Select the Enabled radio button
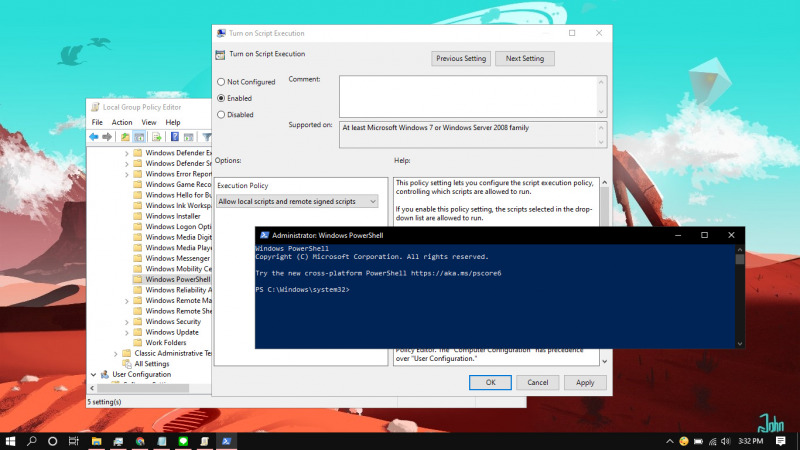 221,98
